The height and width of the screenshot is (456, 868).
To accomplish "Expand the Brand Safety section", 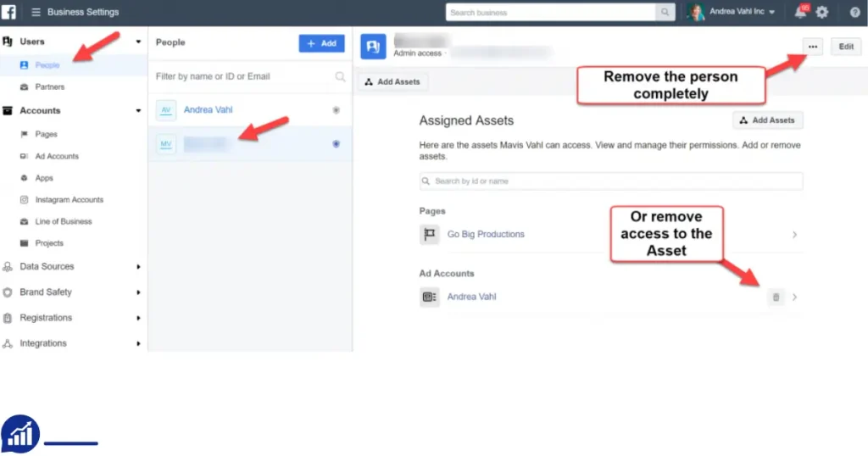I will click(138, 292).
